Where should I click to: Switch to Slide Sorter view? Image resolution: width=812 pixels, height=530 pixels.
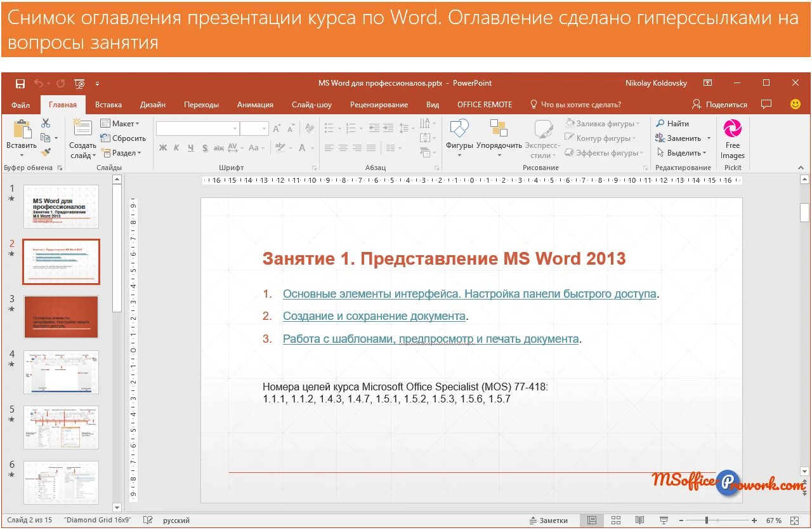click(x=615, y=520)
